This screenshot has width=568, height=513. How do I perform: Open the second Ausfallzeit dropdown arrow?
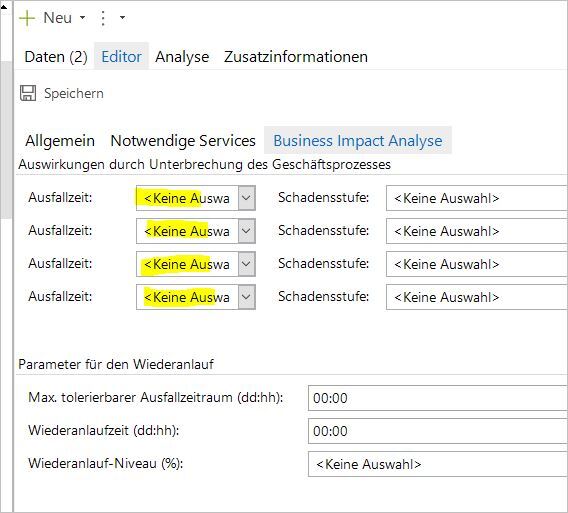pyautogui.click(x=246, y=231)
